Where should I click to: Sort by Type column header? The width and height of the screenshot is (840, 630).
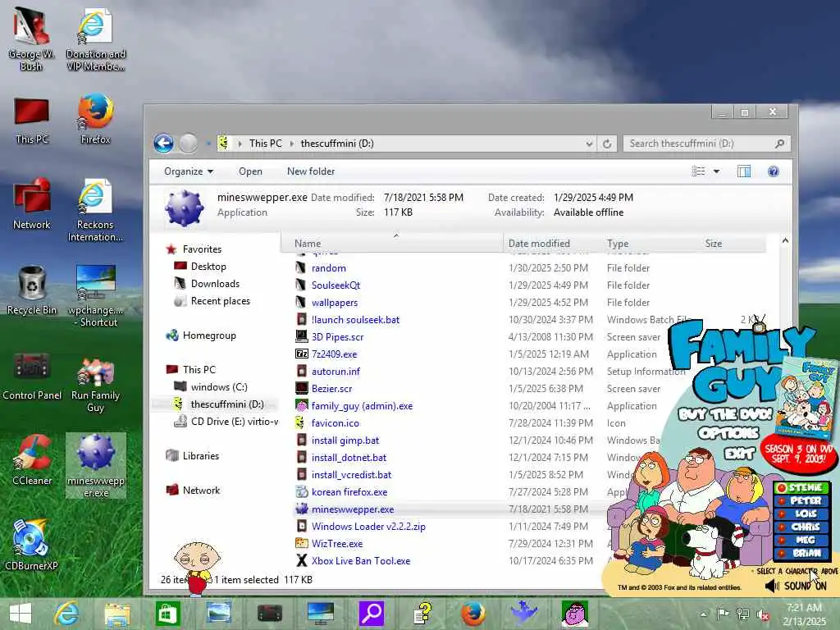(651, 243)
